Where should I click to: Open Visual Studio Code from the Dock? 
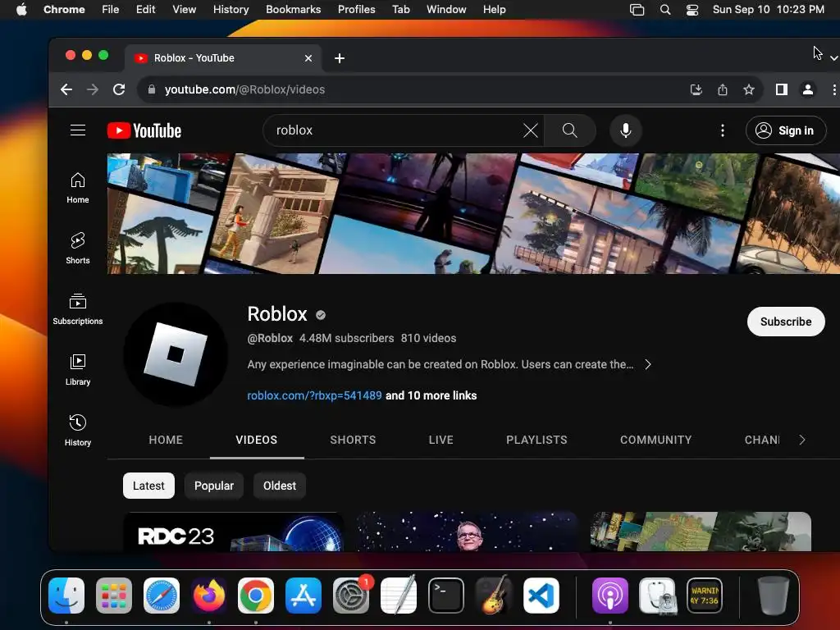tap(541, 596)
